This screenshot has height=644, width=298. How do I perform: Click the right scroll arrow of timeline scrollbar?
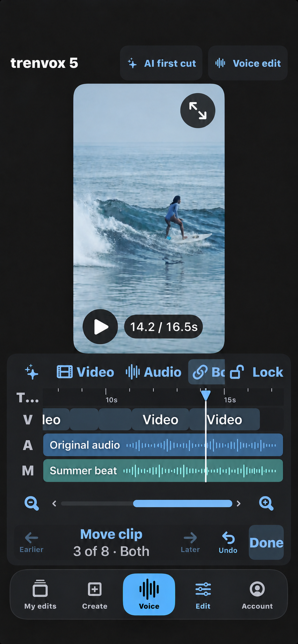239,503
